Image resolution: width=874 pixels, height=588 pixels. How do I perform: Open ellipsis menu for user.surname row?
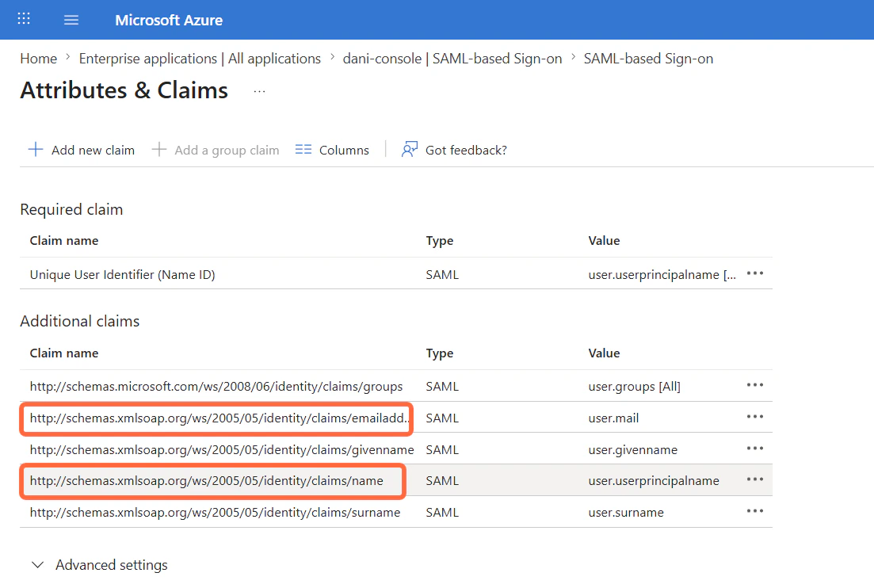(754, 510)
